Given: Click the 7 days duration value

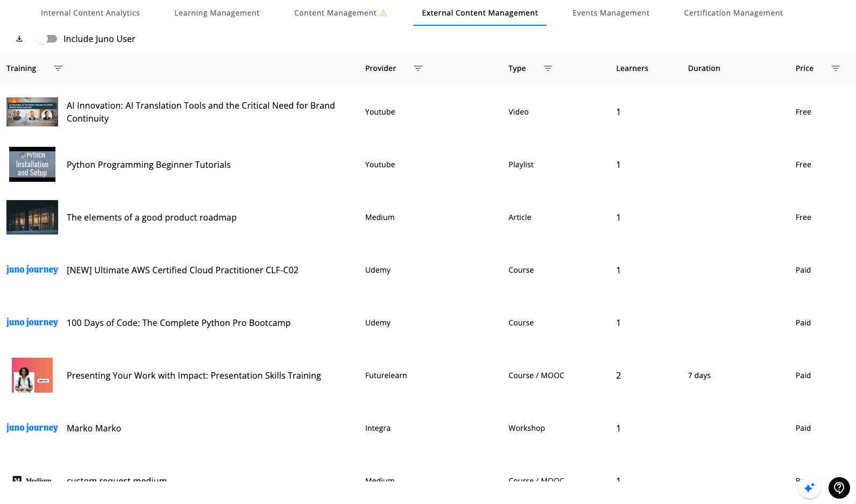Looking at the screenshot, I should (699, 375).
